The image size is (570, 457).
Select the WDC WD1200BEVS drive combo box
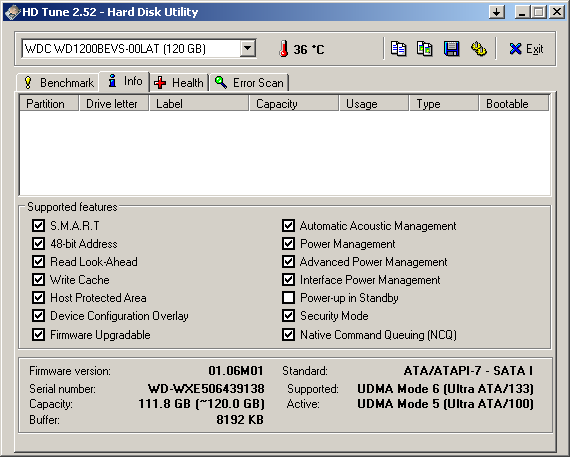139,48
